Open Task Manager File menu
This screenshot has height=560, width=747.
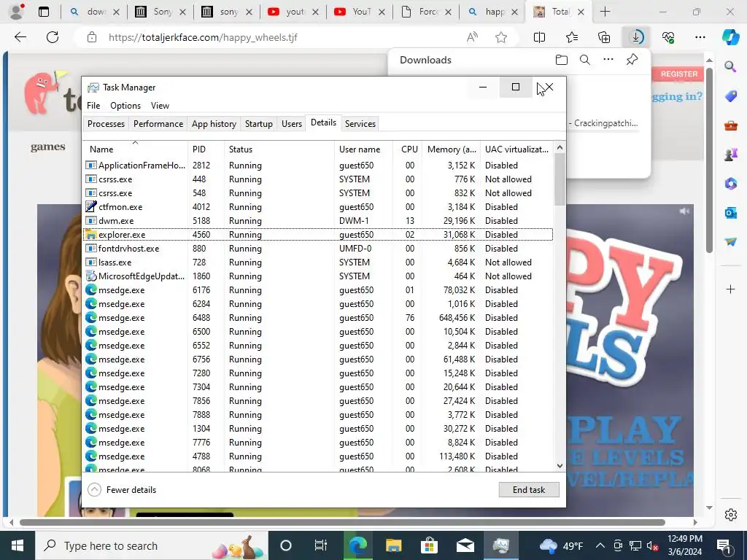[93, 106]
